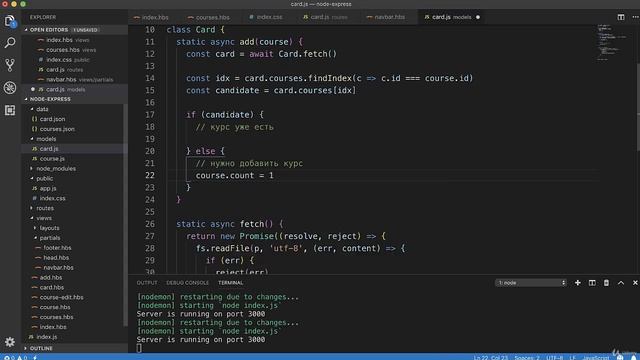640x360 pixels.
Task: Place cursor on line 22 course.count
Action: click(234, 176)
